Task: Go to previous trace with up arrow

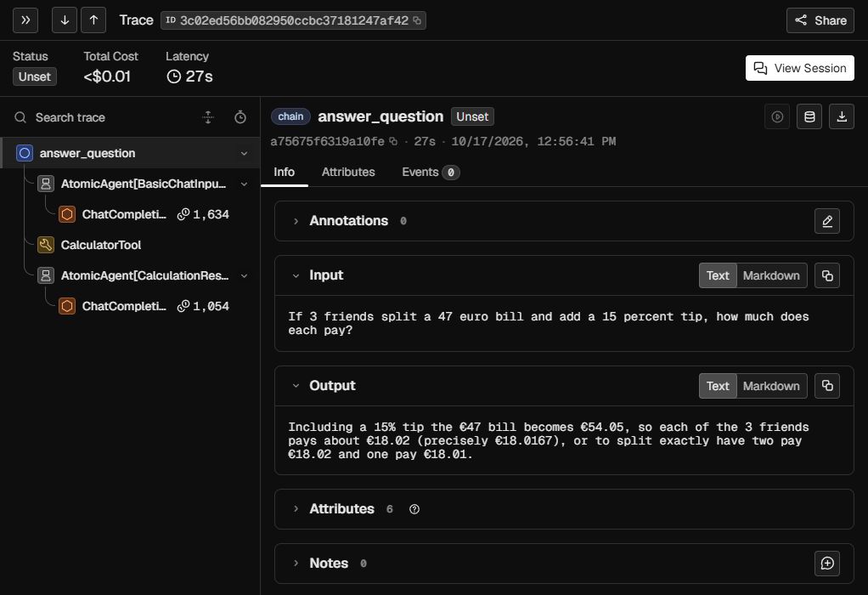Action: [x=93, y=20]
